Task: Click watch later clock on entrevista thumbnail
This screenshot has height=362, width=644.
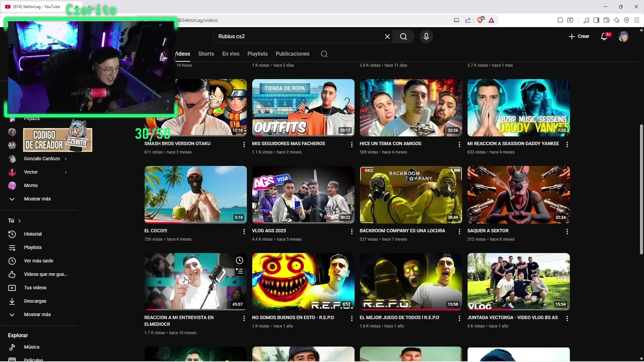Action: tap(239, 260)
